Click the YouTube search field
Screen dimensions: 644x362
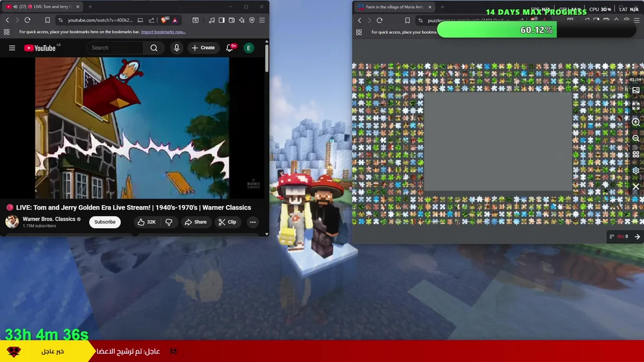click(115, 48)
